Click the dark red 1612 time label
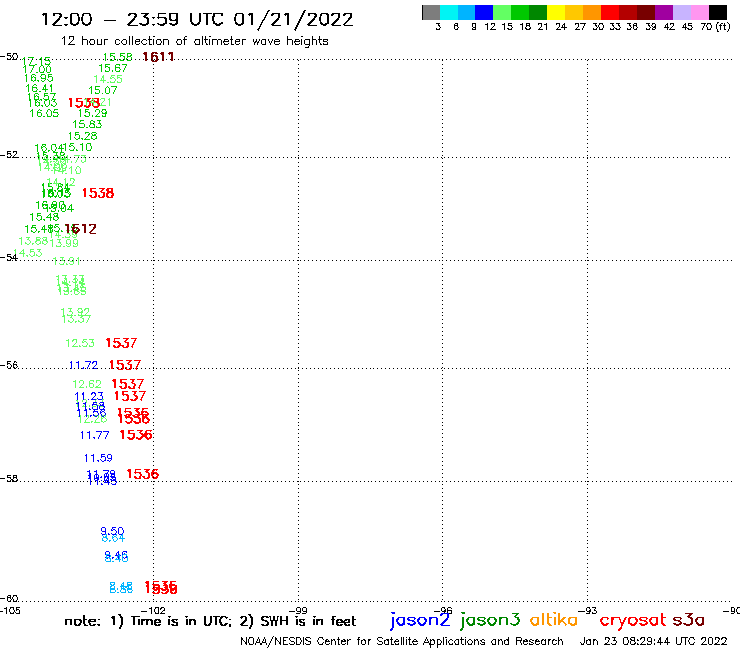 (x=81, y=229)
